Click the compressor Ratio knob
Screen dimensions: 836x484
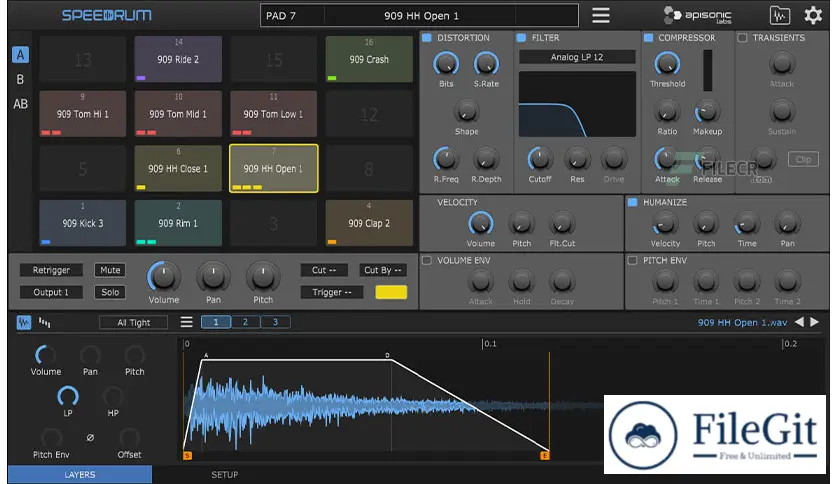pyautogui.click(x=666, y=112)
